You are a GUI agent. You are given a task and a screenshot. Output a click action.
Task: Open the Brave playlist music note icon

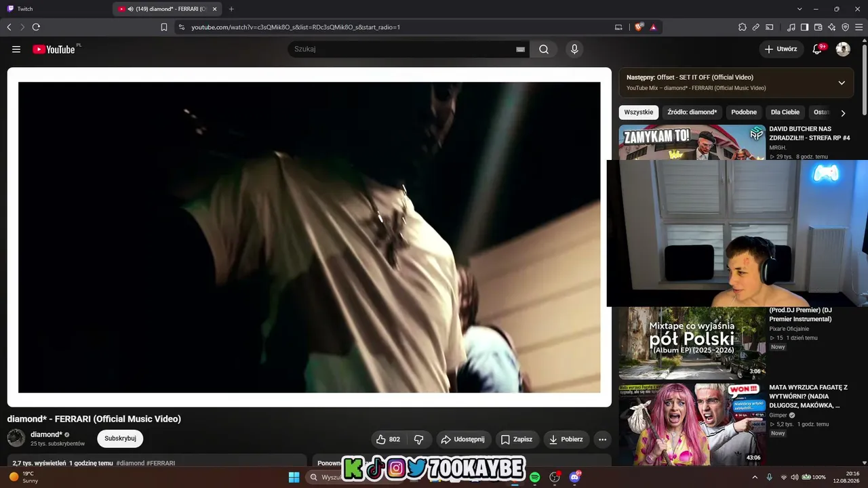click(x=791, y=27)
